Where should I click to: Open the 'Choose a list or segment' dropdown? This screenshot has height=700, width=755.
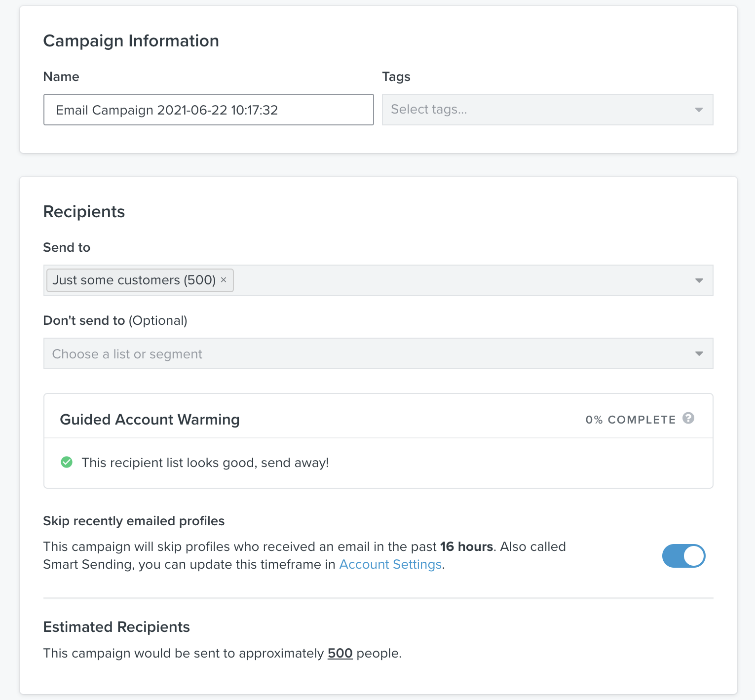click(x=365, y=353)
